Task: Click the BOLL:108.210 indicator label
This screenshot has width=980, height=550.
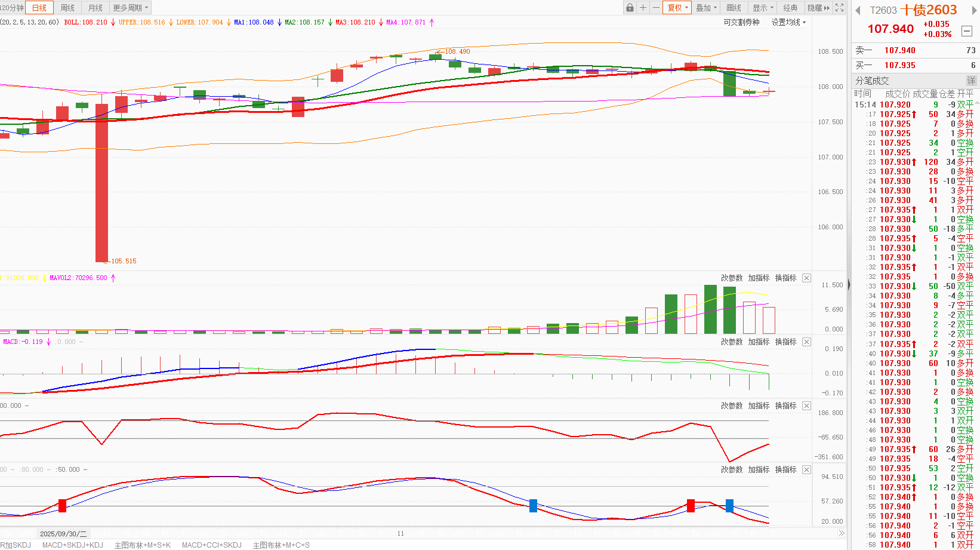Action: [85, 22]
